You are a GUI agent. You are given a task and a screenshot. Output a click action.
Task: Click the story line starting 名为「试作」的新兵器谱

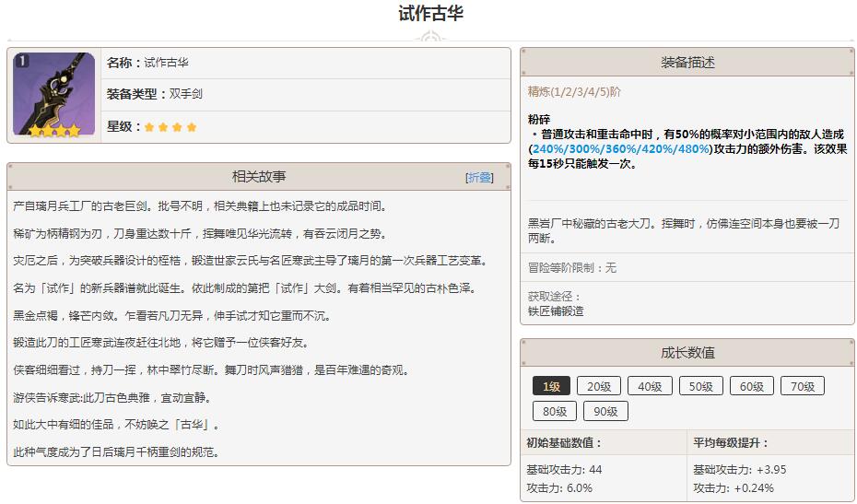pyautogui.click(x=245, y=288)
